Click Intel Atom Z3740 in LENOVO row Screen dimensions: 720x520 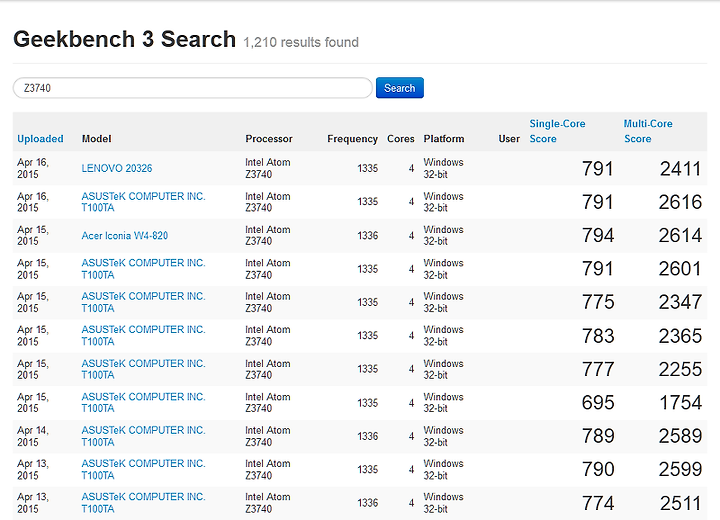click(x=268, y=168)
